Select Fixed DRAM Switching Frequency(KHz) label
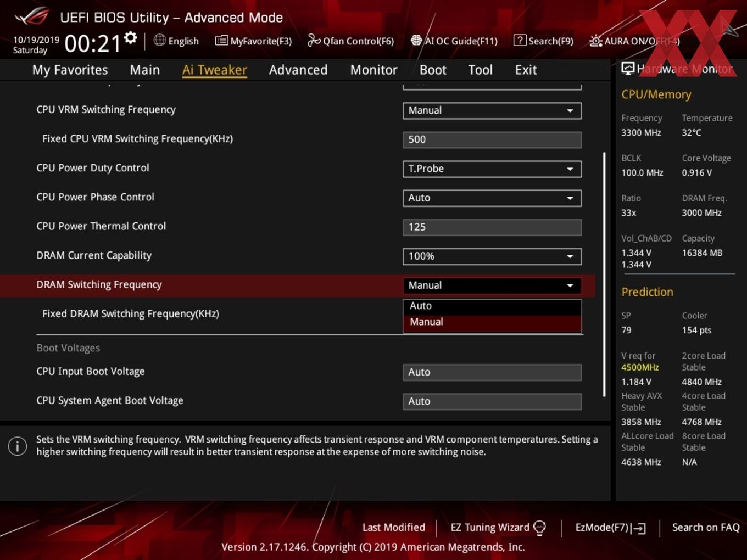Viewport: 747px width, 560px height. pyautogui.click(x=131, y=314)
